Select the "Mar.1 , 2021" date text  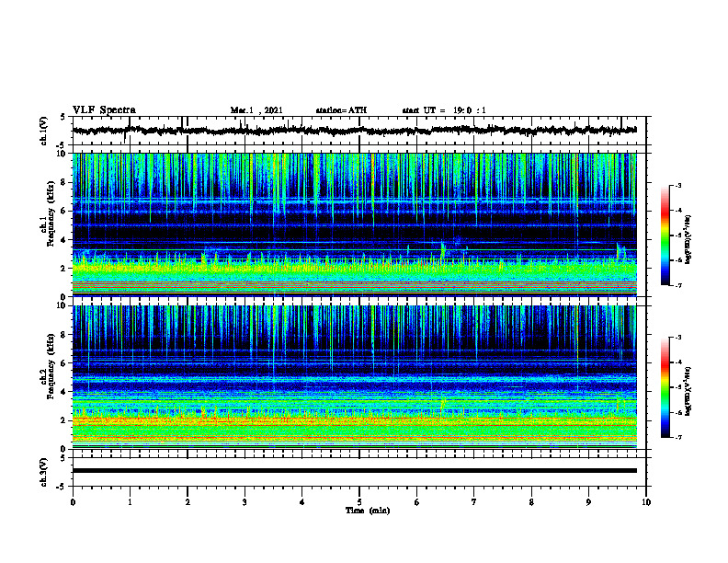coord(256,110)
